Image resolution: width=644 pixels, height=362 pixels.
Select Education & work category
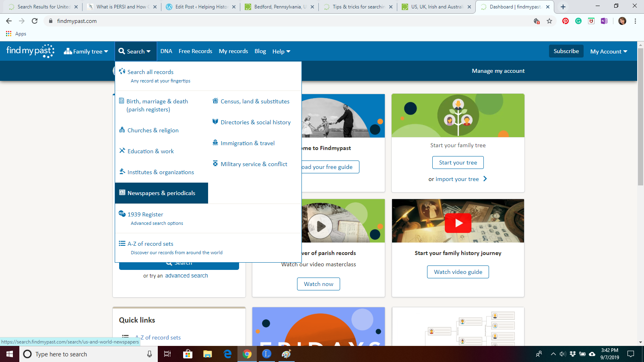(151, 151)
